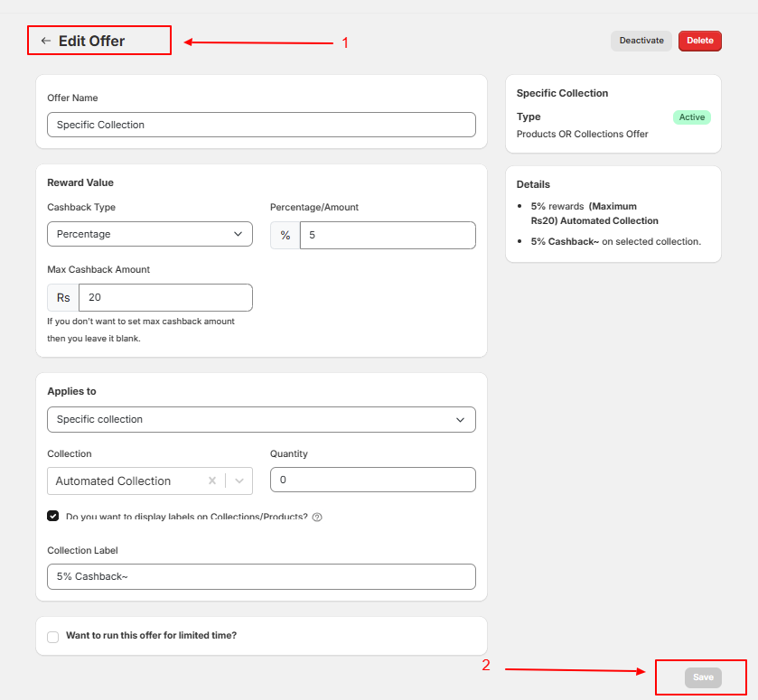The width and height of the screenshot is (758, 700).
Task: Click the X to remove Automated Collection
Action: [x=212, y=481]
